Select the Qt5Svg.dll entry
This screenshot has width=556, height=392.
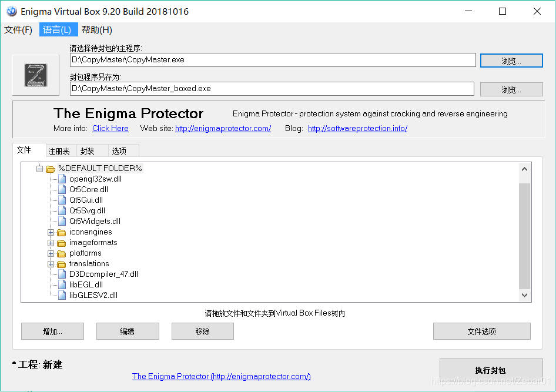(87, 211)
